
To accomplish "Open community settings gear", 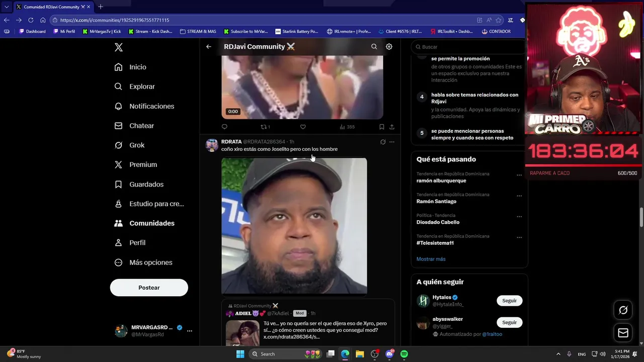I will tap(389, 47).
